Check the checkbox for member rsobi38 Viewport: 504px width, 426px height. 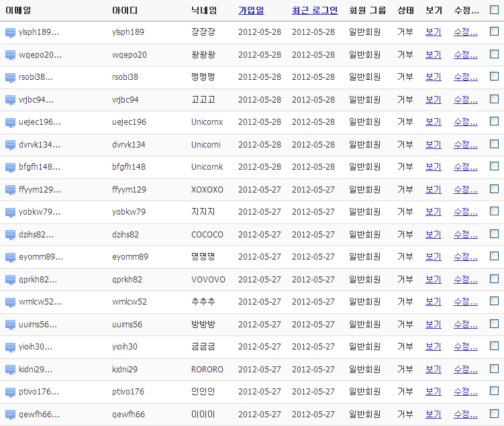click(x=494, y=76)
